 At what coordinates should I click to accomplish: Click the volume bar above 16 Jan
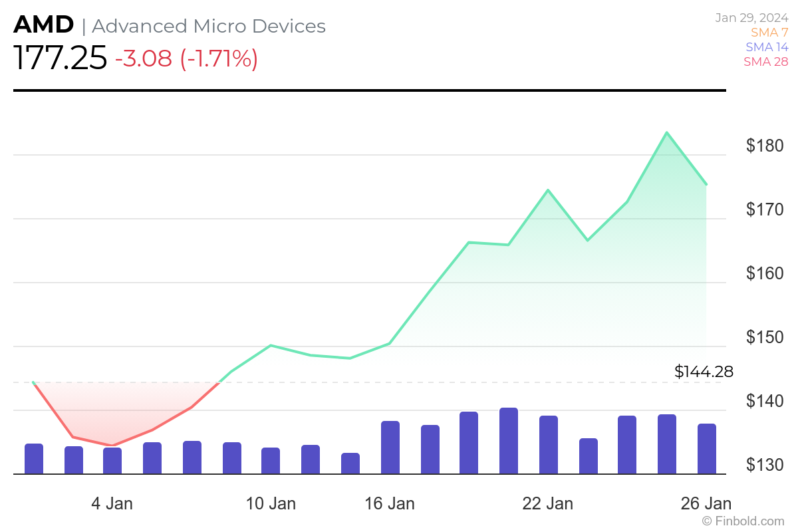point(390,448)
